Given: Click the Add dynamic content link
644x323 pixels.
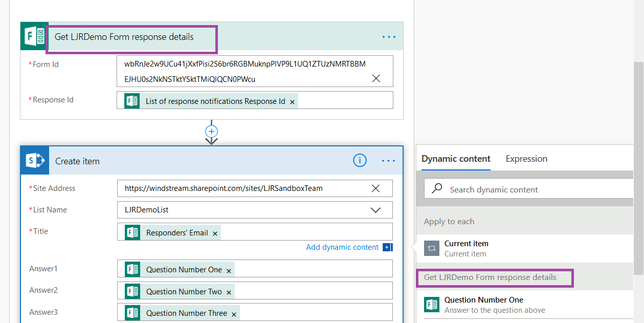Looking at the screenshot, I should [342, 247].
